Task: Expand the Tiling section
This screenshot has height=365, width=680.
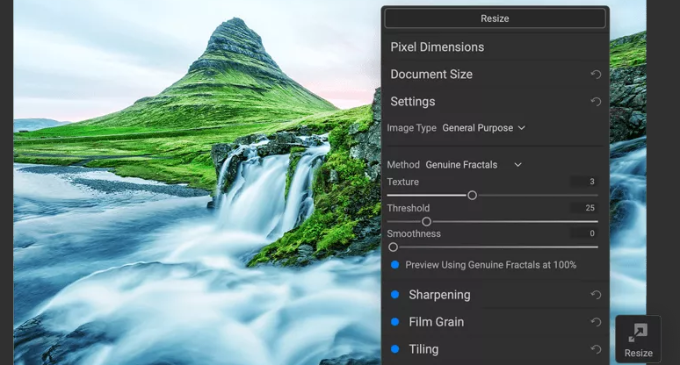Action: coord(424,349)
